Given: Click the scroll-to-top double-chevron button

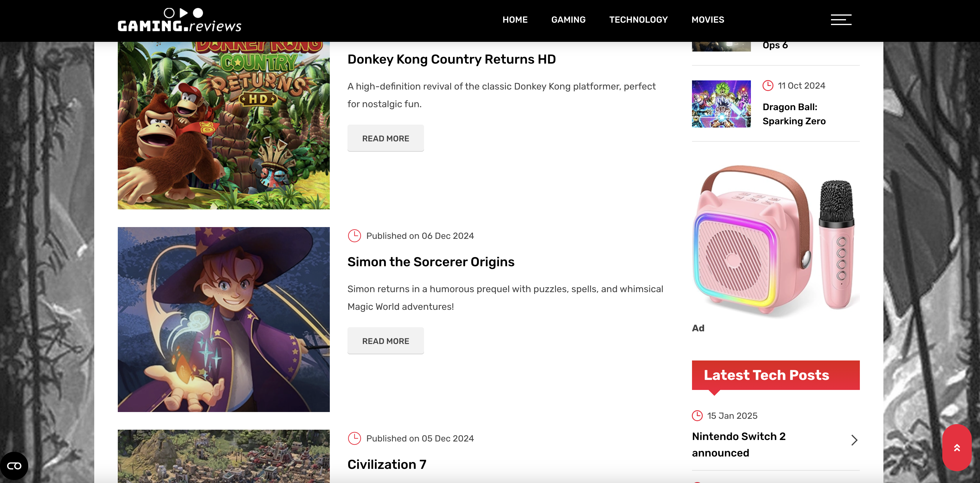Looking at the screenshot, I should coord(957,448).
